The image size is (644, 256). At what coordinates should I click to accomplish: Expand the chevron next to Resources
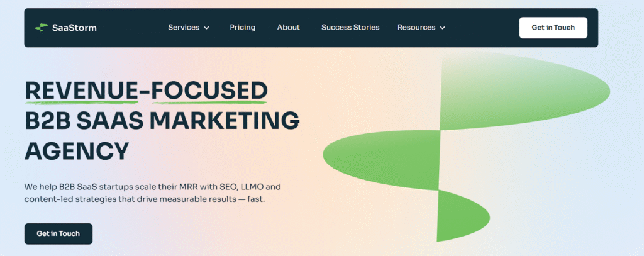pos(443,28)
